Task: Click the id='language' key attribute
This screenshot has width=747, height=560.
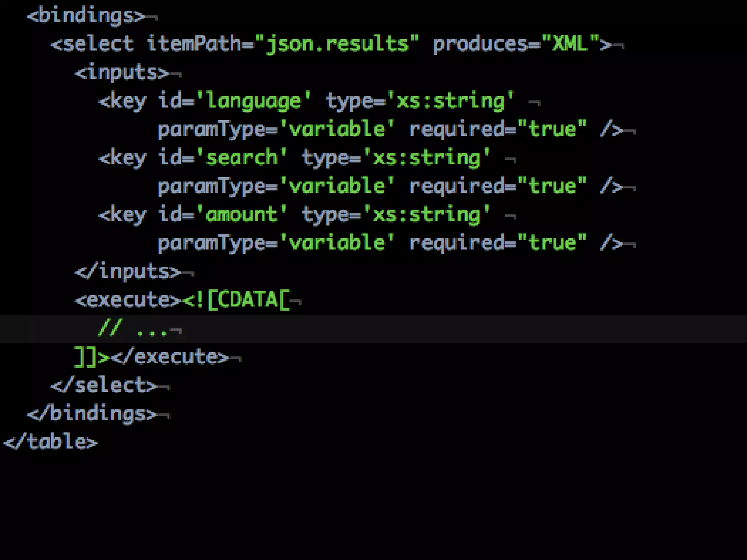Action: pyautogui.click(x=234, y=101)
